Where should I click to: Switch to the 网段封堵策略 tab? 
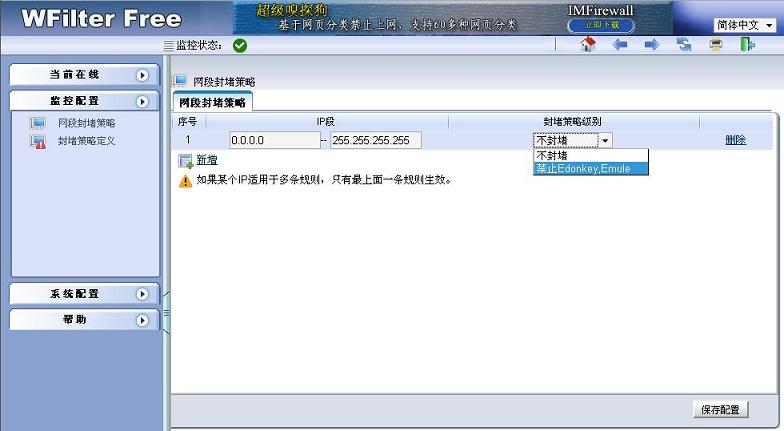click(212, 102)
